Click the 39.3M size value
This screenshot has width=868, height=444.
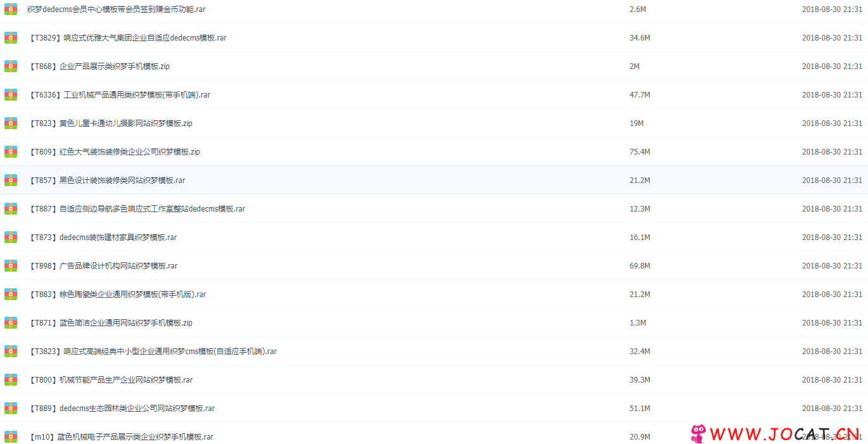[x=640, y=380]
